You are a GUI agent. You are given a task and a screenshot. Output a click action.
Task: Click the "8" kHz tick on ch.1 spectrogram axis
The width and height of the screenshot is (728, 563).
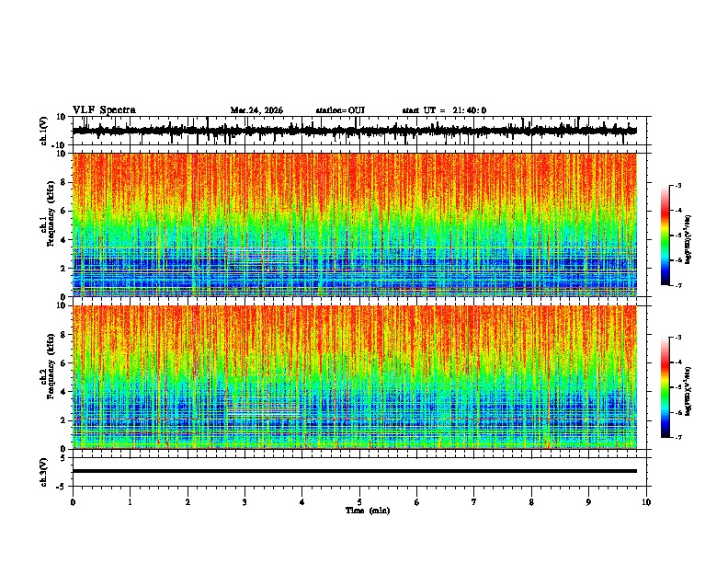(x=64, y=182)
